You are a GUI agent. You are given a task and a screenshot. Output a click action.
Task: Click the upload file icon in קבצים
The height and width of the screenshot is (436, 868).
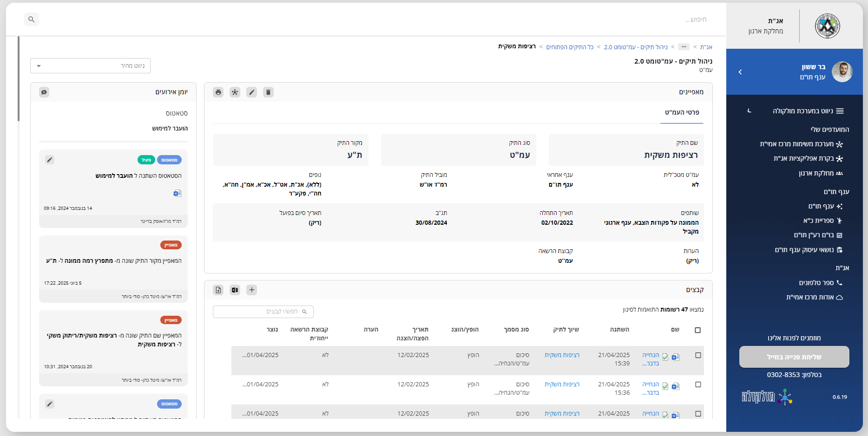pyautogui.click(x=218, y=290)
